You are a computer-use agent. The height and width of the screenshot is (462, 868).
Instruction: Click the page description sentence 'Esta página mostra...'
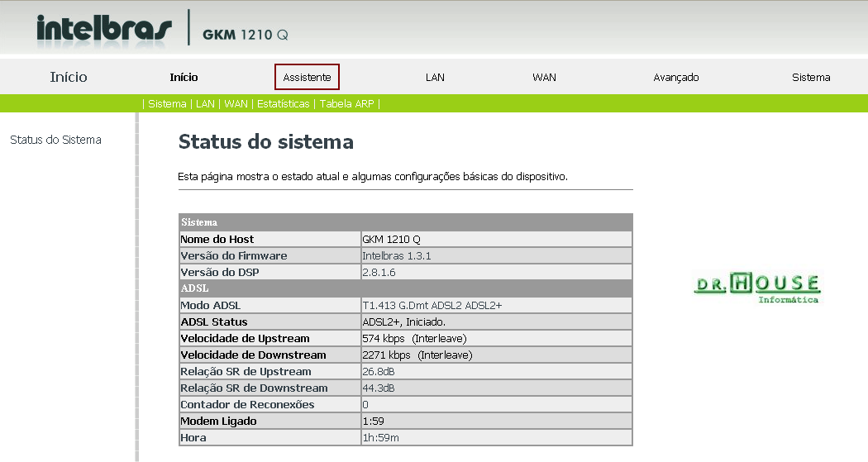(373, 177)
